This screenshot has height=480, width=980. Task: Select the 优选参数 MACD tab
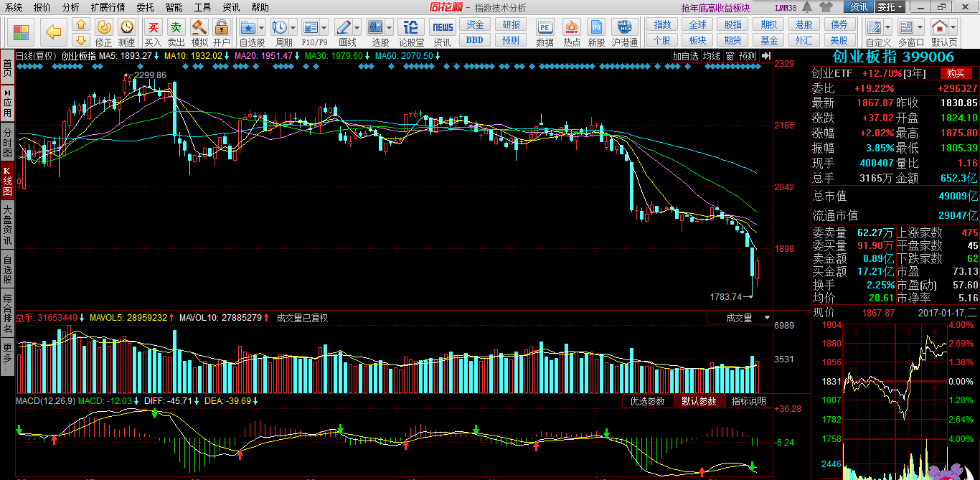[648, 401]
